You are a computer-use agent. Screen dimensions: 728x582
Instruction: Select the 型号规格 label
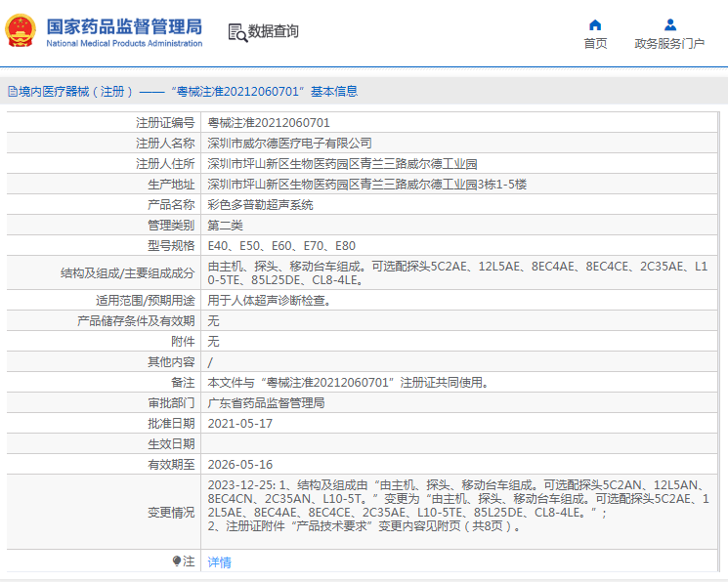171,245
